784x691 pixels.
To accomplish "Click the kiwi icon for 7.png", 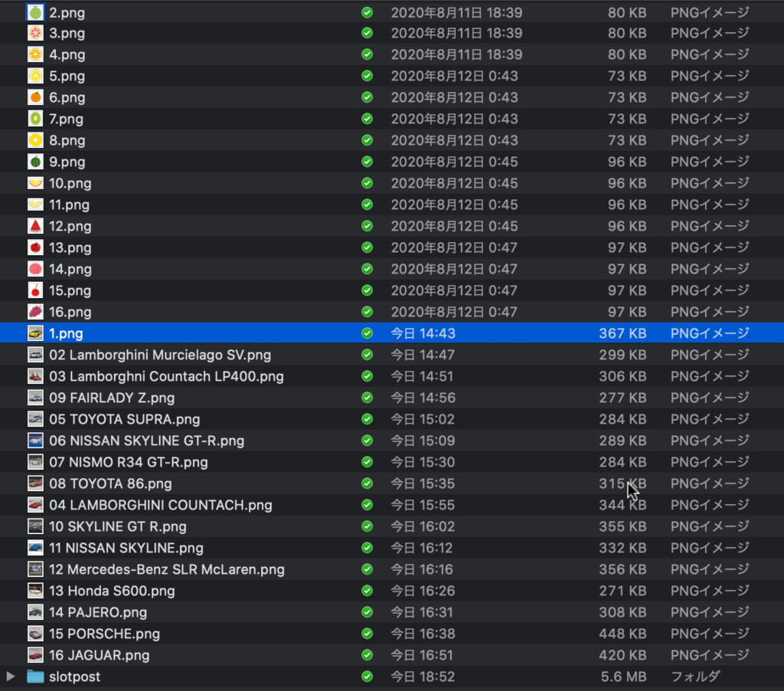I will coord(35,119).
